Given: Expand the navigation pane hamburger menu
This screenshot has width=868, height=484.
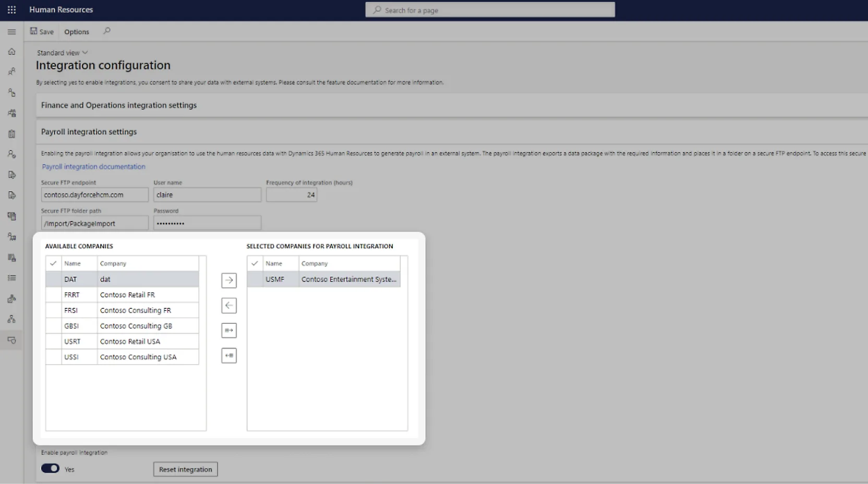Looking at the screenshot, I should [11, 32].
